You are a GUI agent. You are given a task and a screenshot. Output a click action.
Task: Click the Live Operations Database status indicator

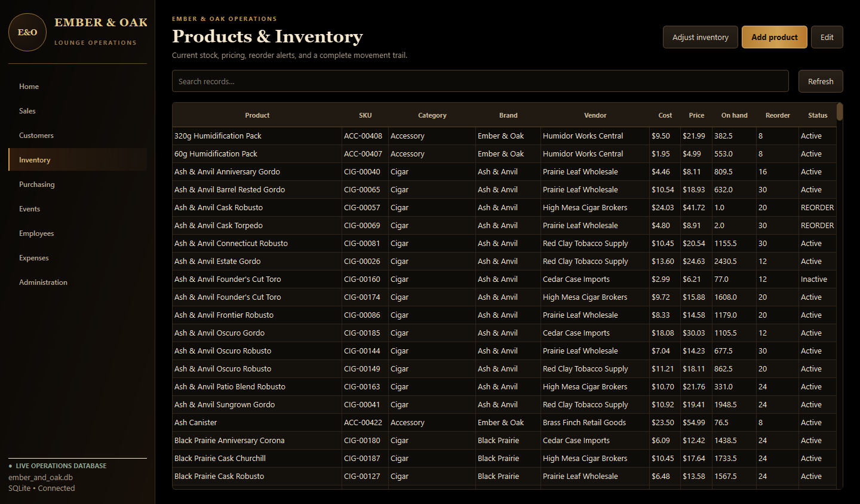pyautogui.click(x=58, y=466)
